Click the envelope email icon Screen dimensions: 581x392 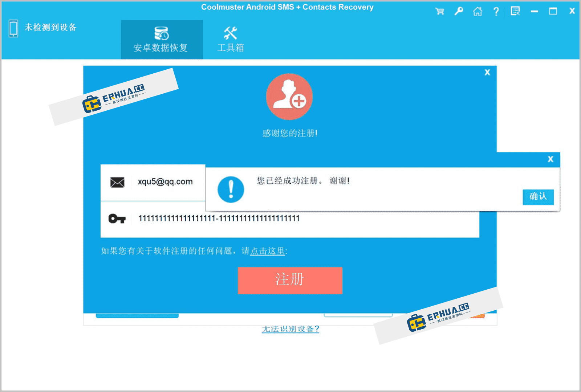(x=117, y=182)
